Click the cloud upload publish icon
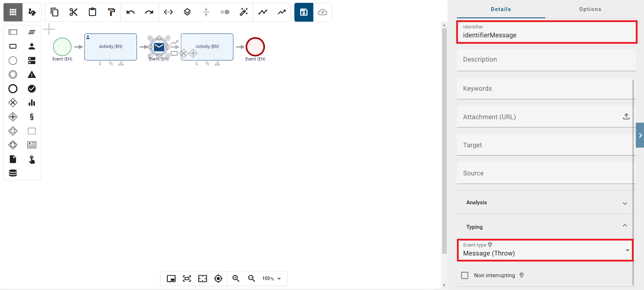 click(x=323, y=12)
